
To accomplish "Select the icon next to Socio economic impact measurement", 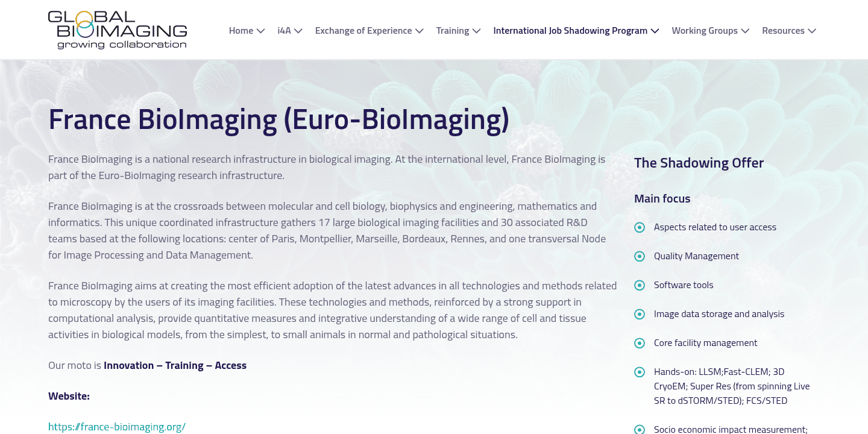I will coord(639,429).
